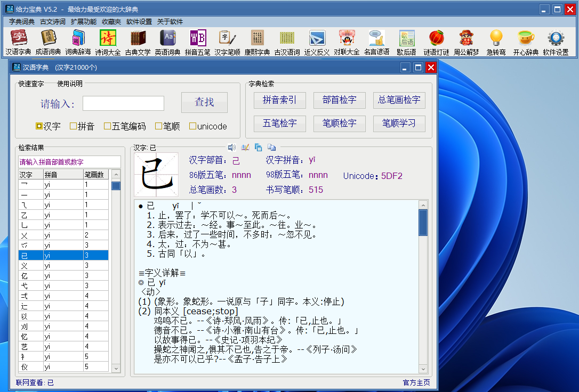579x392 pixels.
Task: Select the 以 row in results
Action: tap(63, 316)
